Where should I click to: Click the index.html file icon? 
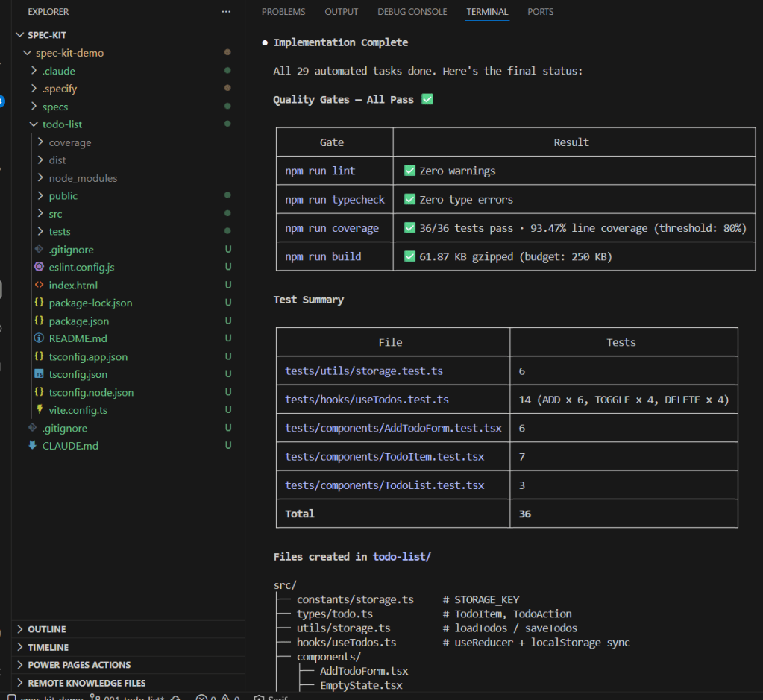[39, 285]
